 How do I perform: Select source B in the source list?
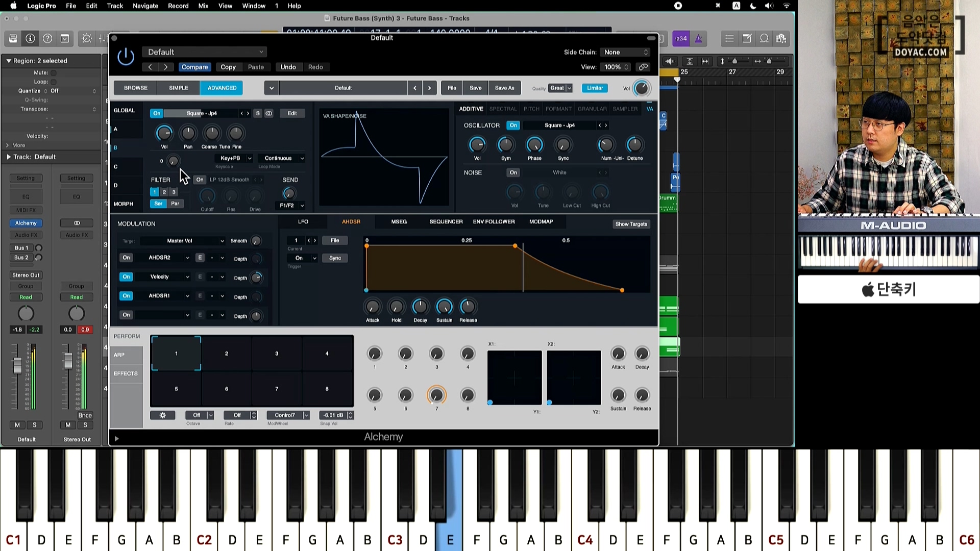pos(115,147)
